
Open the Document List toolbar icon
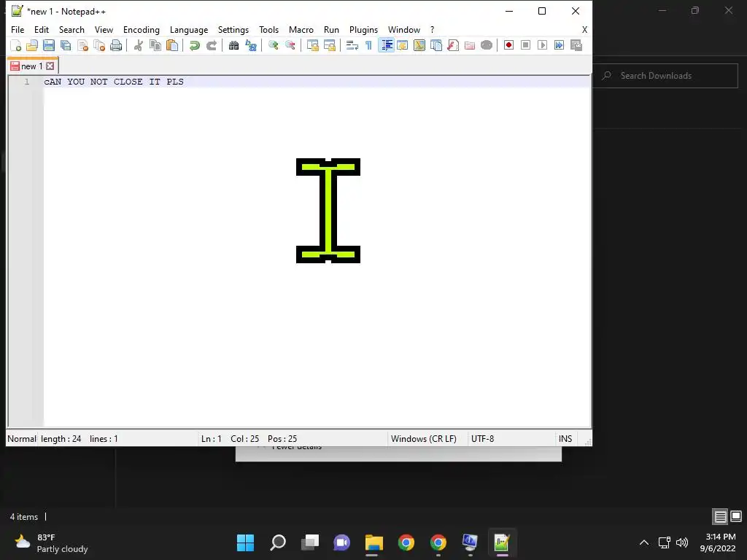click(x=436, y=46)
